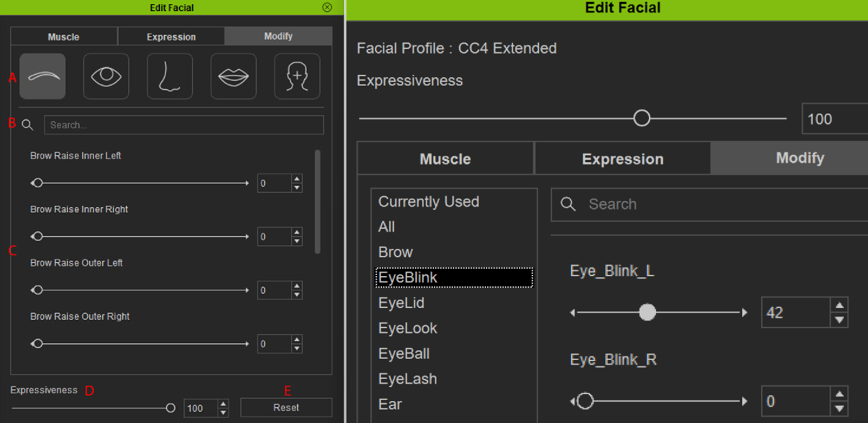The image size is (868, 423).
Task: Increase left Expressiveness value with up arrow
Action: [223, 404]
